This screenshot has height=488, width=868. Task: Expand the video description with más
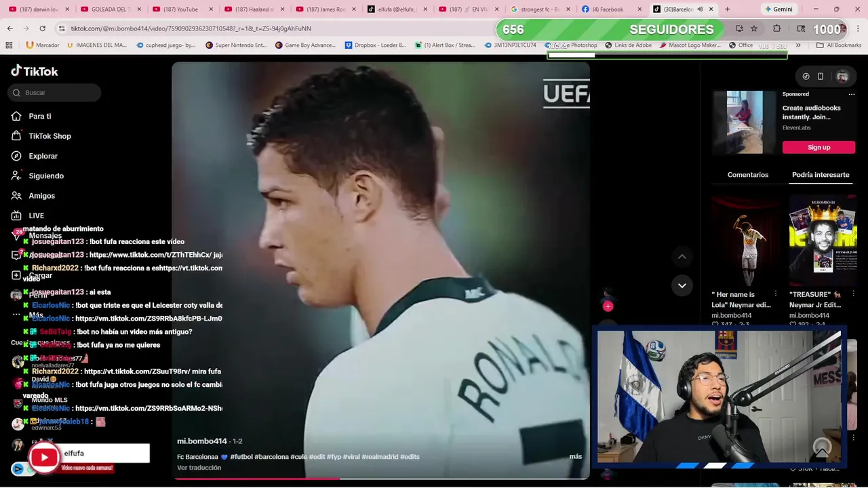tap(576, 457)
